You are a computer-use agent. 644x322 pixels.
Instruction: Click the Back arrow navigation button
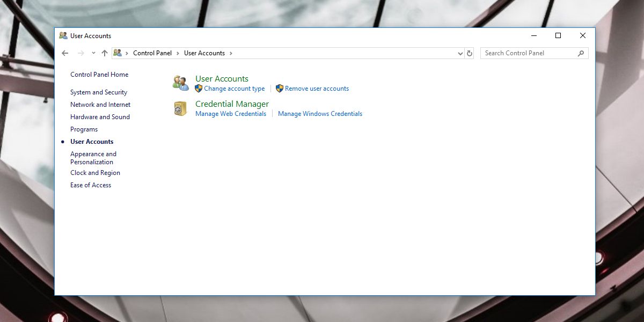pyautogui.click(x=65, y=53)
